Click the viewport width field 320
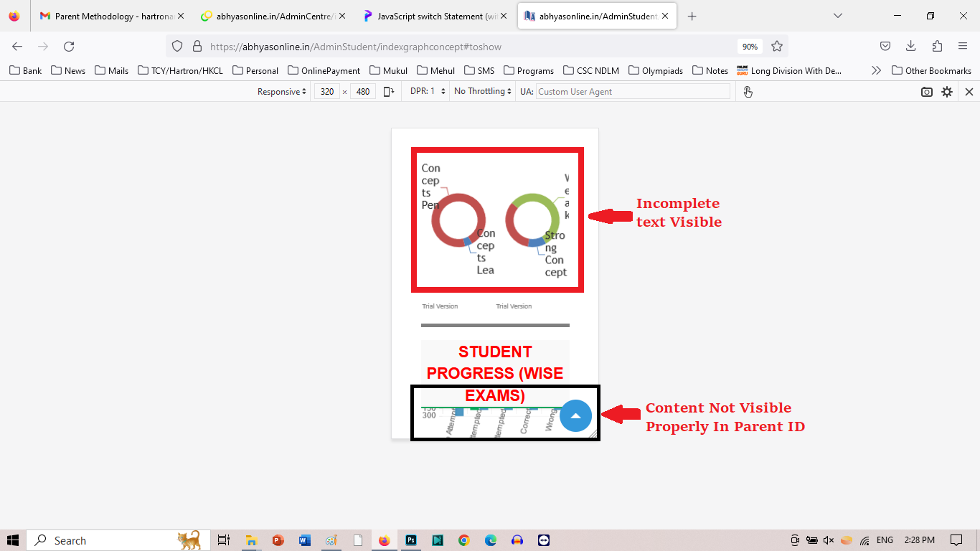Screen dimensions: 980x551 point(327,92)
